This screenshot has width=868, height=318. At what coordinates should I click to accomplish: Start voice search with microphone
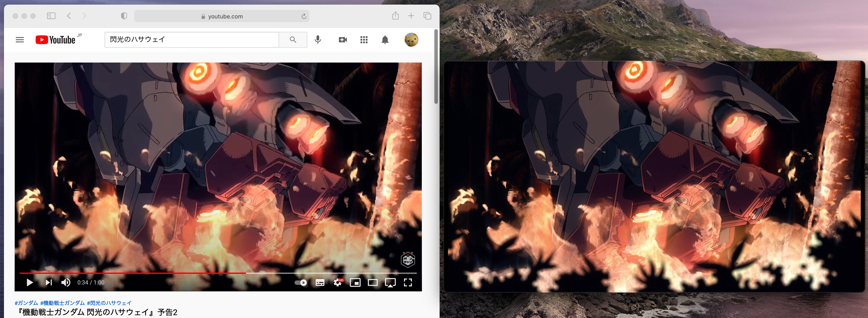[x=317, y=40]
